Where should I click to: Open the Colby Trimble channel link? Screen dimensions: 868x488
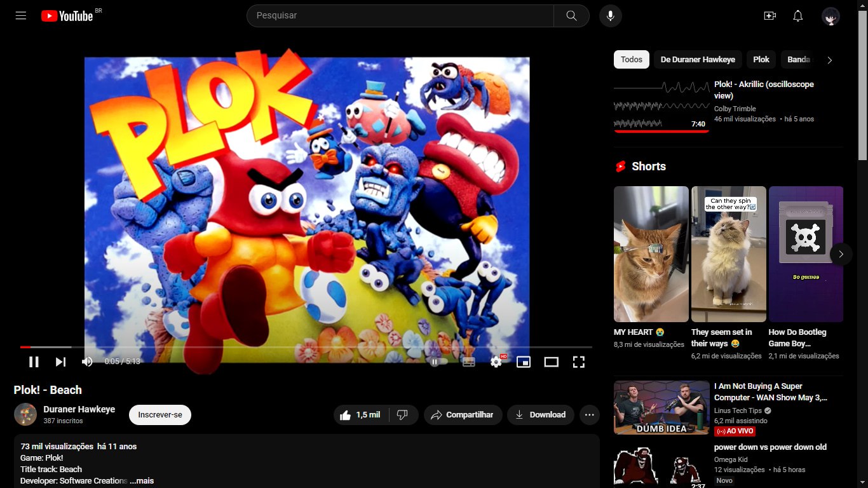pos(735,109)
